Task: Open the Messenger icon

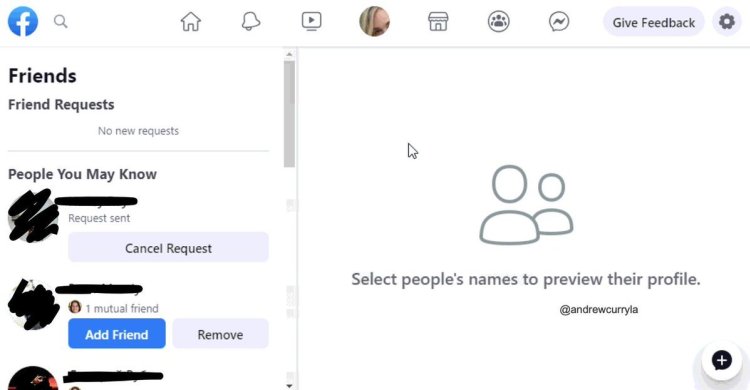Action: [559, 22]
